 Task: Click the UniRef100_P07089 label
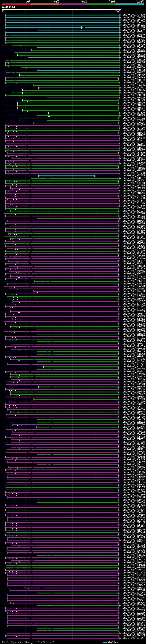tap(134, 312)
